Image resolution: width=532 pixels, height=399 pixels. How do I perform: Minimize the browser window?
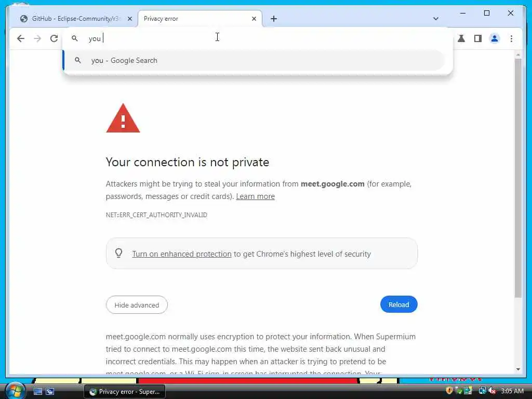[x=463, y=13]
